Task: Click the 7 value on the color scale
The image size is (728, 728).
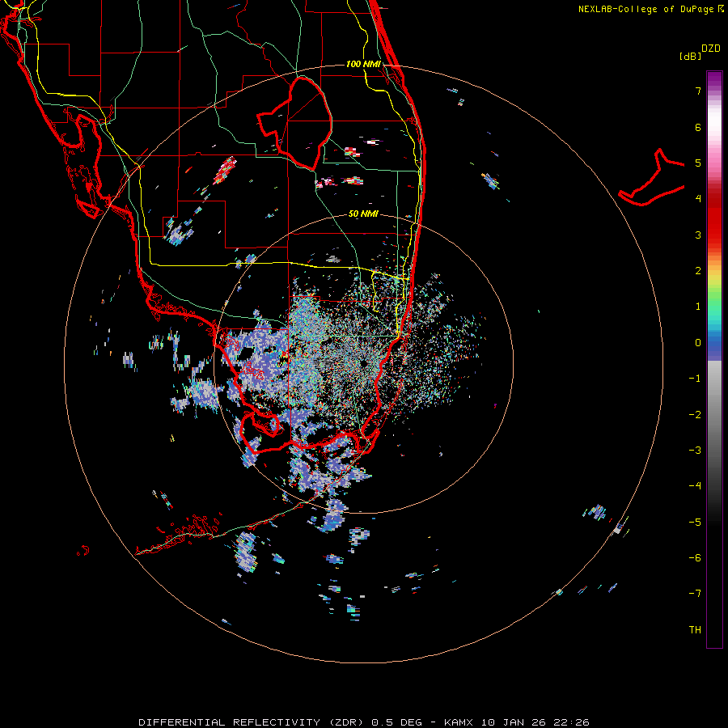Action: point(698,91)
